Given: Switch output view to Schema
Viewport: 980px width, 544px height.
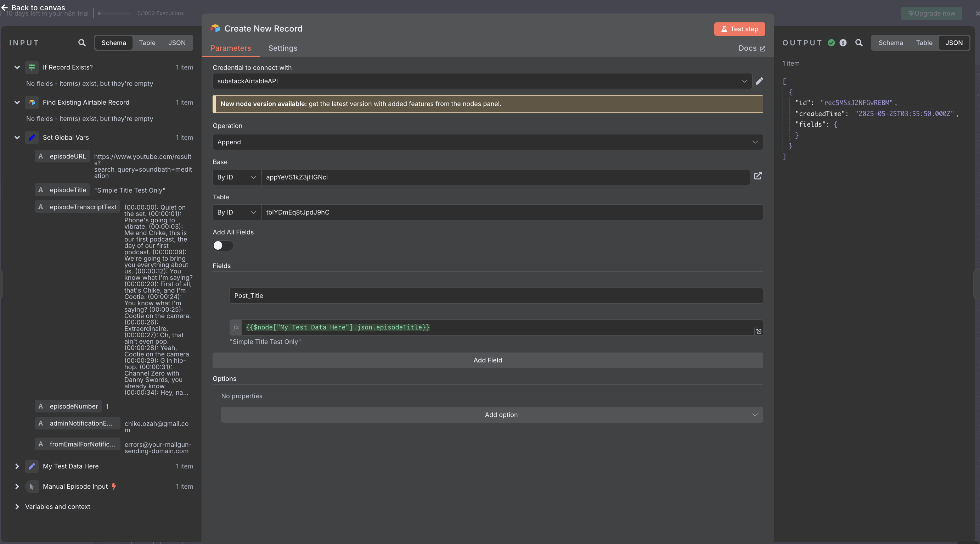Looking at the screenshot, I should point(891,43).
